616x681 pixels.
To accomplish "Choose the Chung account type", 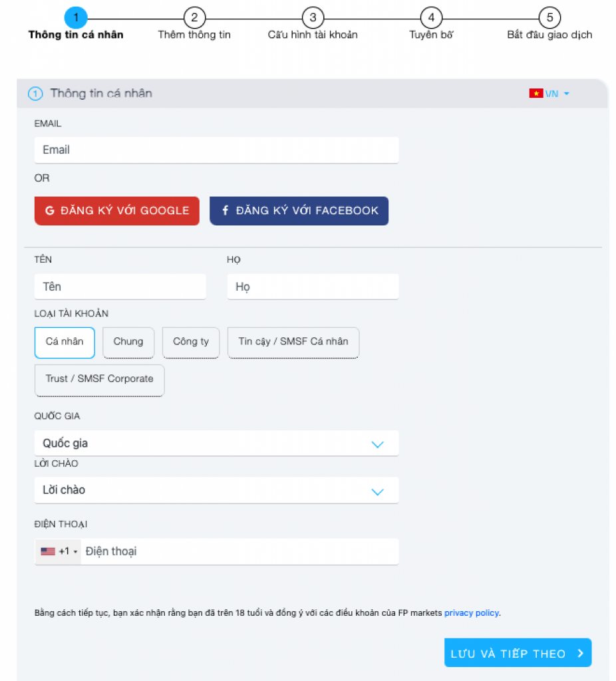I will pos(128,342).
